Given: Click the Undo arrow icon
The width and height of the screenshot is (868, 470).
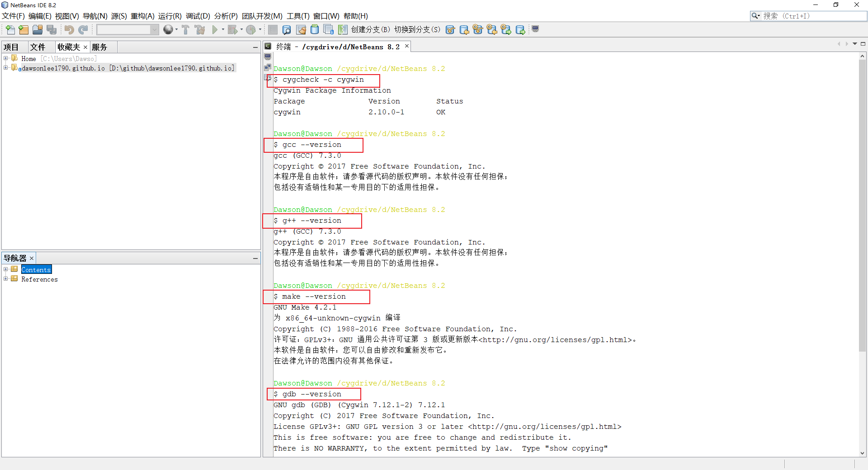Looking at the screenshot, I should pyautogui.click(x=69, y=30).
